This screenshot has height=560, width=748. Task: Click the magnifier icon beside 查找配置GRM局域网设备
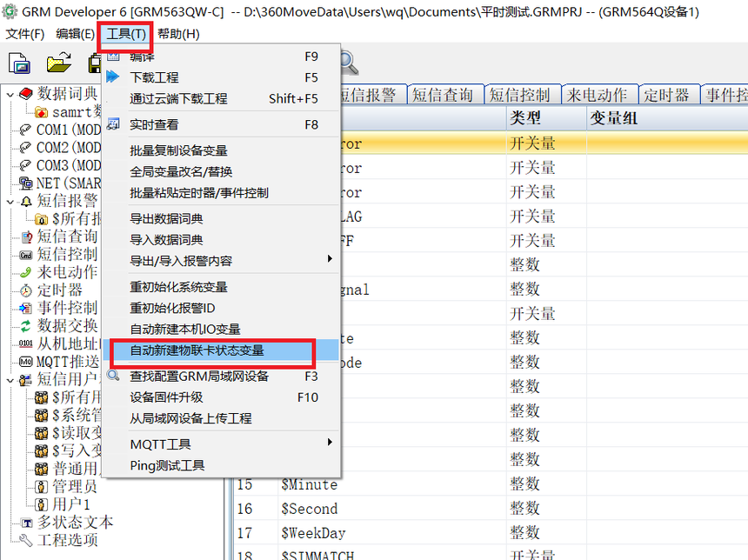[x=113, y=376]
